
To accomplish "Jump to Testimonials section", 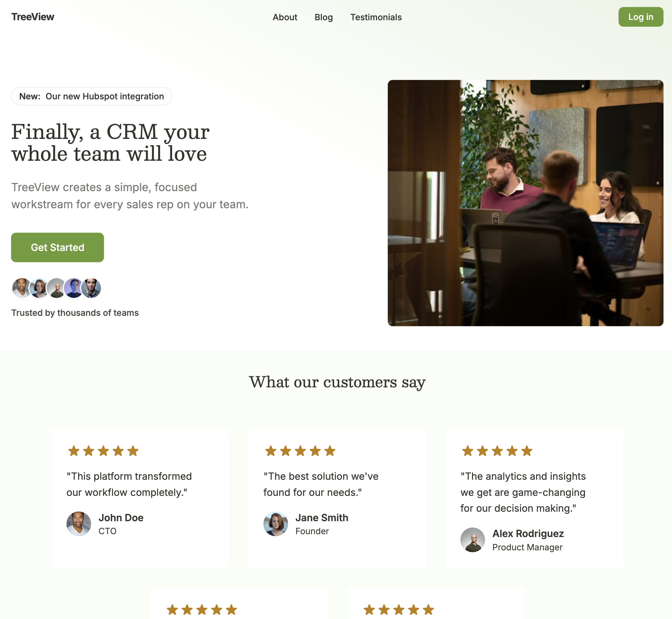I will (x=376, y=17).
